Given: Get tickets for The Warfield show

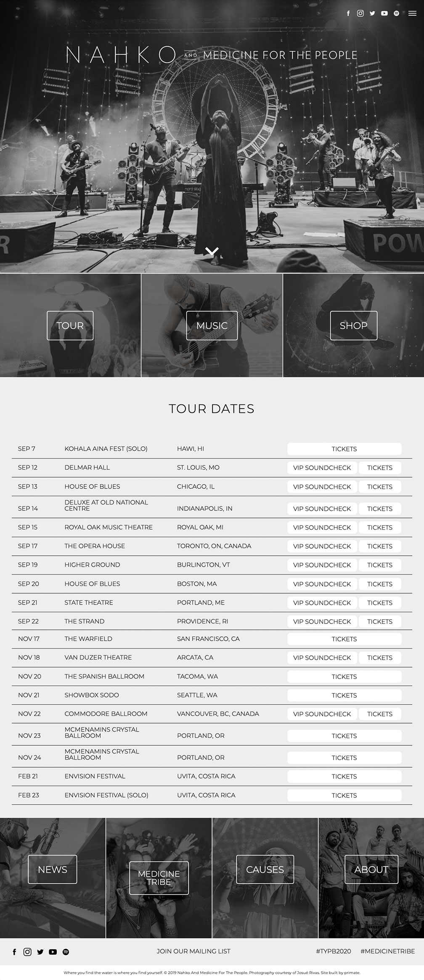Looking at the screenshot, I should [344, 639].
